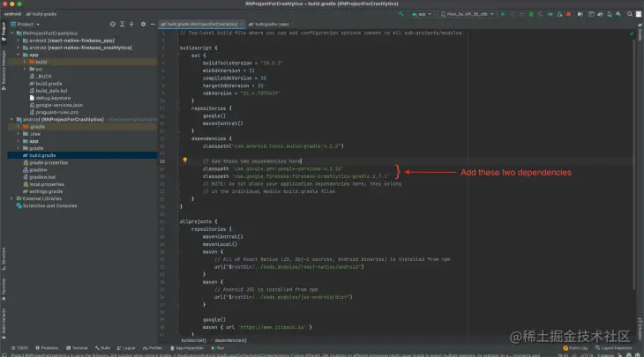The image size is (644, 357).
Task: Open the Build tool window
Action: [x=102, y=348]
